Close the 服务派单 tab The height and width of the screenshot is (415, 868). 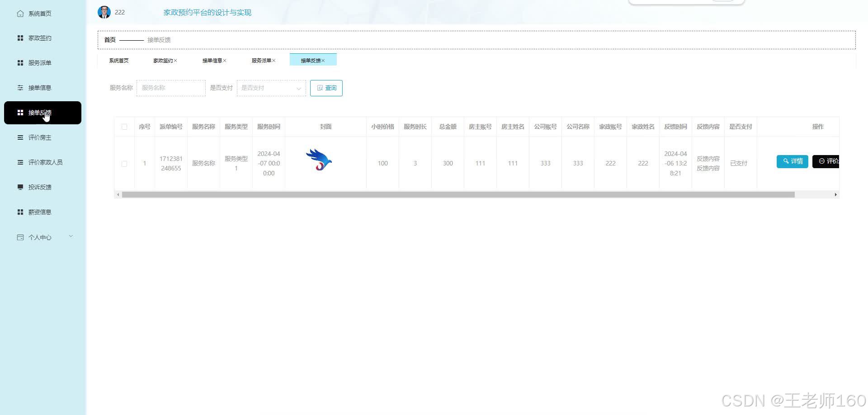[274, 61]
